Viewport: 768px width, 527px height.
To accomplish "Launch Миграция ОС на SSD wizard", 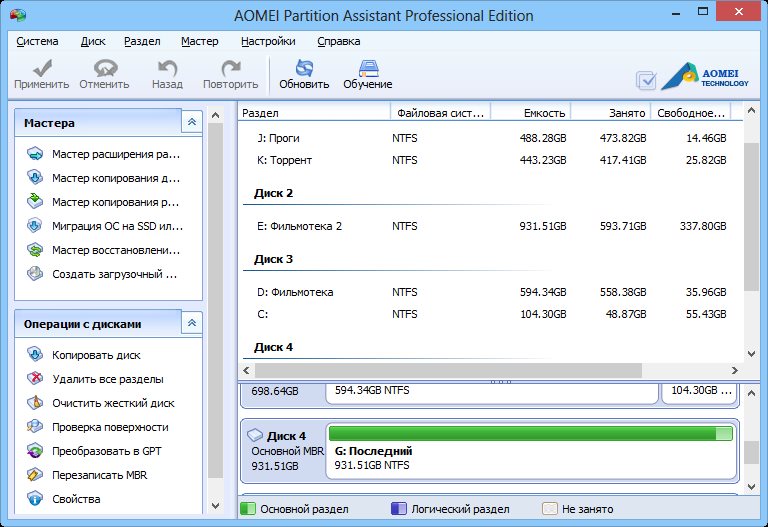I will point(115,226).
